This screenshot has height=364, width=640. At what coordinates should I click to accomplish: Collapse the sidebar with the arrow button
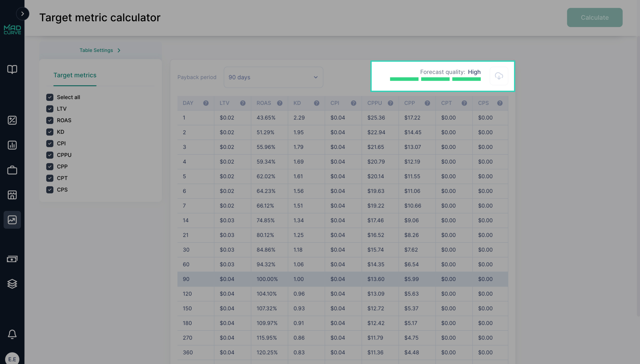tap(23, 14)
